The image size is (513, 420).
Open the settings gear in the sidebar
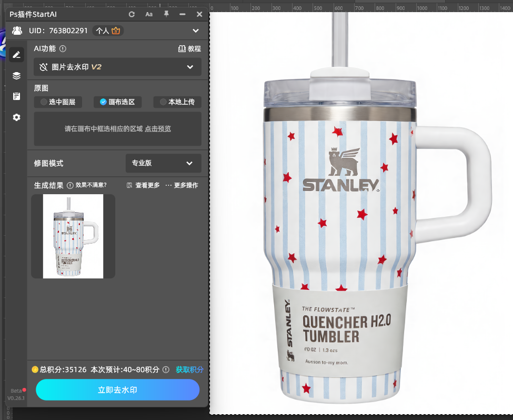[x=16, y=117]
